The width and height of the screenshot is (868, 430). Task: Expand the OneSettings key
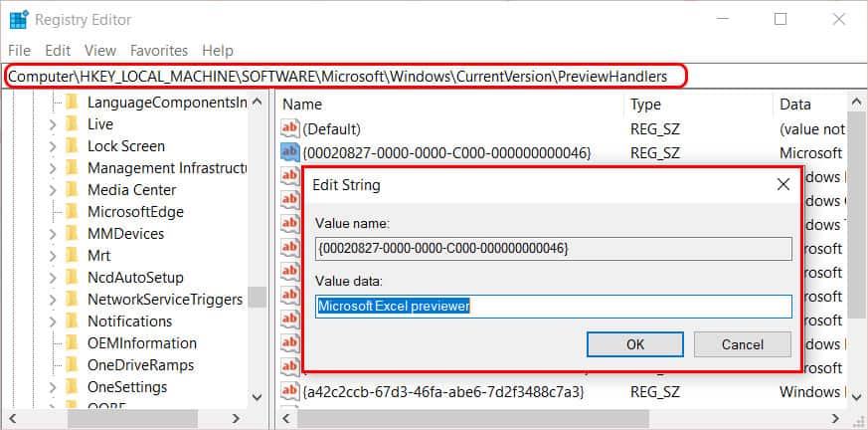pos(53,387)
